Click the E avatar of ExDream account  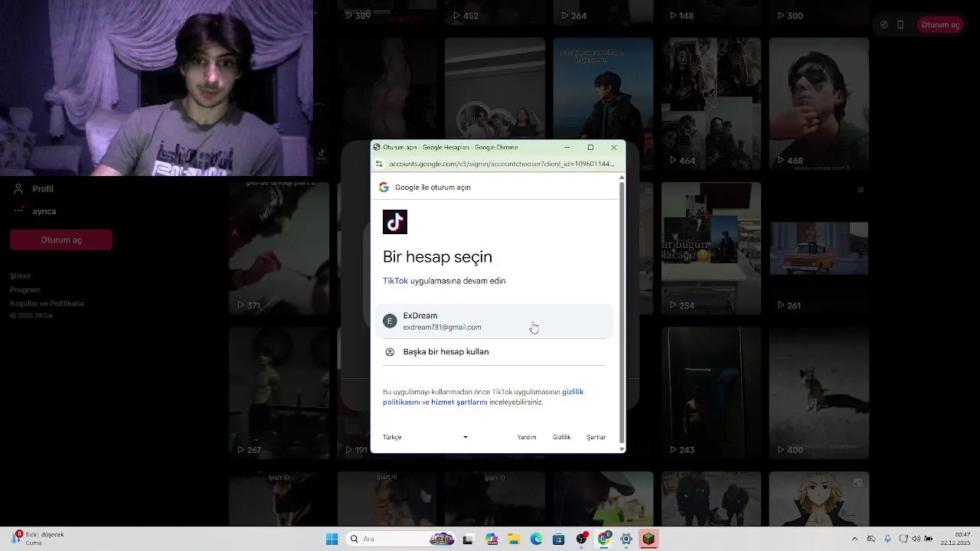pos(390,321)
